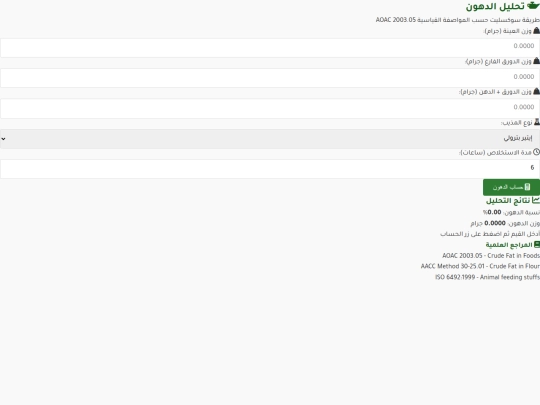
Task: Click the flask icon beside نوع المذيب
Action: tap(537, 122)
